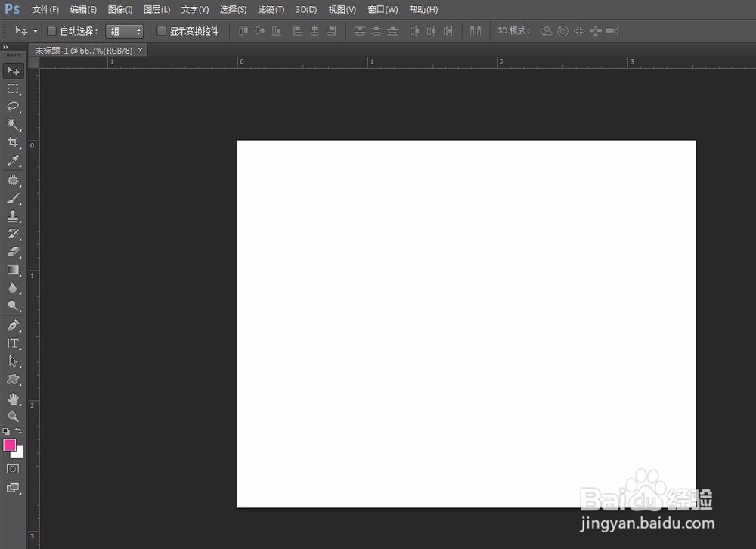Click the 3D camera zoom mode icon
The image size is (756, 549).
pyautogui.click(x=612, y=31)
